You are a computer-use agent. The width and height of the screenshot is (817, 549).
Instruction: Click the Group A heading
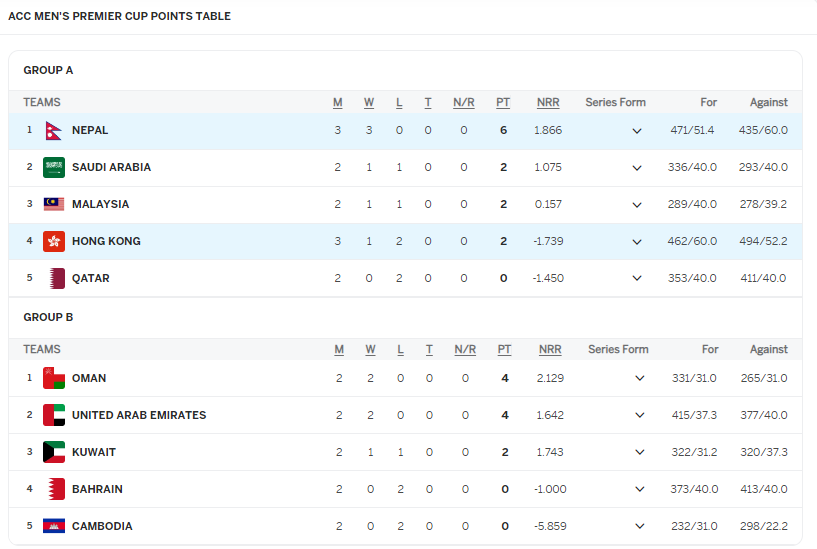pyautogui.click(x=48, y=70)
